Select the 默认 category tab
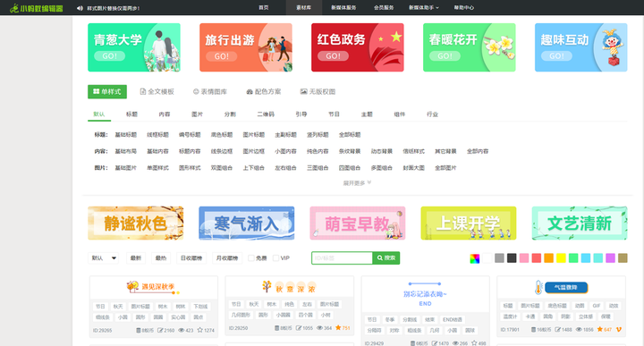The width and height of the screenshot is (644, 346). point(99,114)
